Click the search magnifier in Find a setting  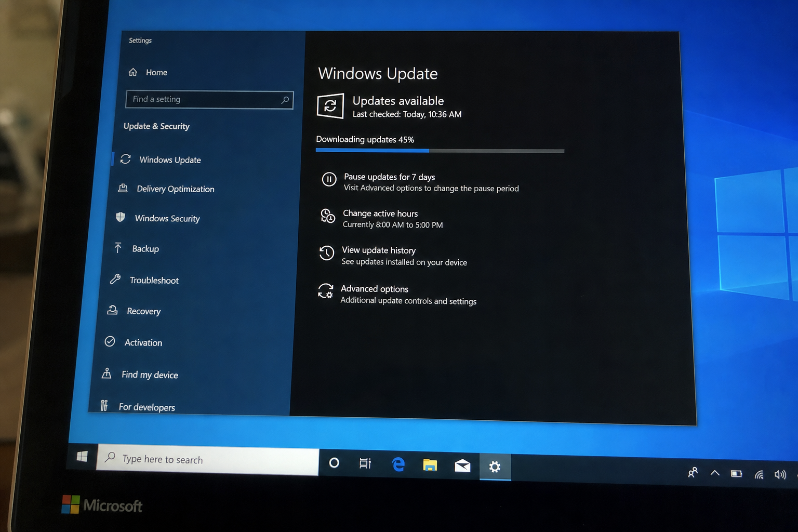click(285, 100)
